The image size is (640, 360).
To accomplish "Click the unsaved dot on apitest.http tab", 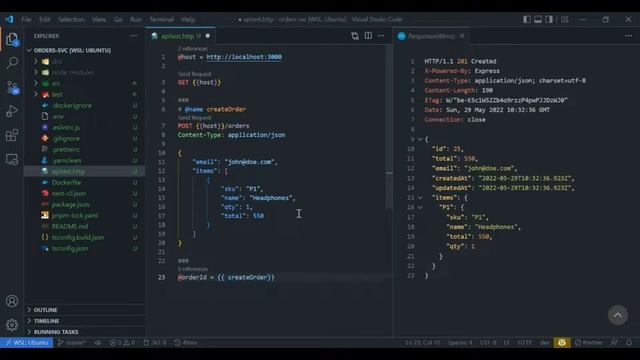I will [x=208, y=36].
